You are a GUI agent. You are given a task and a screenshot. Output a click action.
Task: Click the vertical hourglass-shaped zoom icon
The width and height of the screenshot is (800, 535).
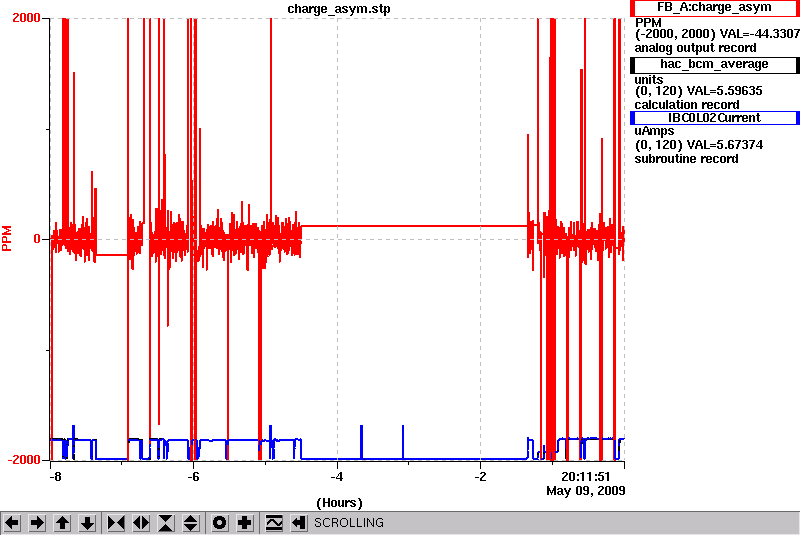coord(166,523)
